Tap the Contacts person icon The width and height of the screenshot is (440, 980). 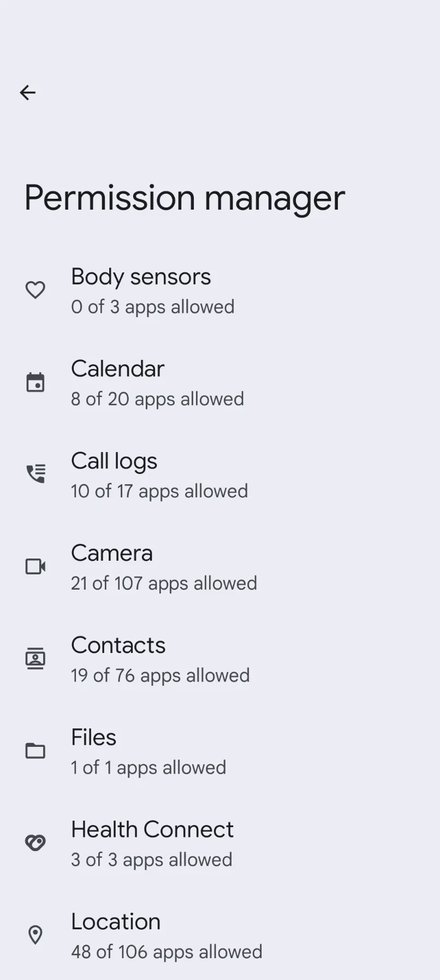point(35,658)
